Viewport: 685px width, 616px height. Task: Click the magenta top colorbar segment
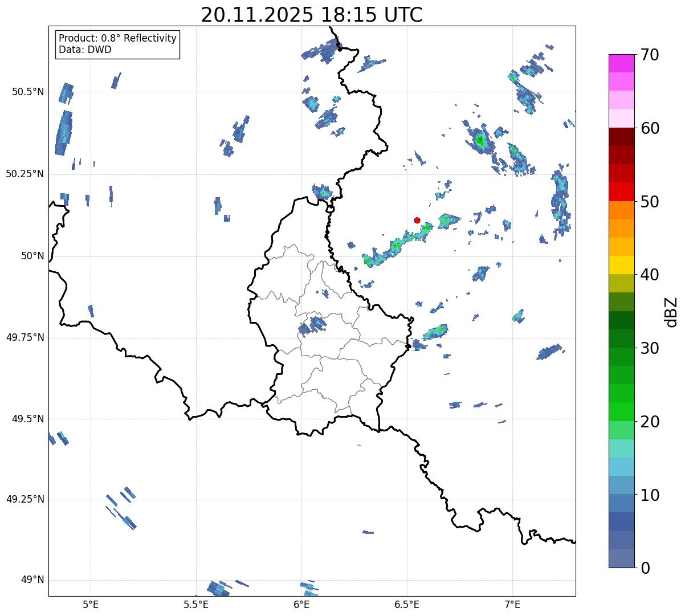click(621, 63)
